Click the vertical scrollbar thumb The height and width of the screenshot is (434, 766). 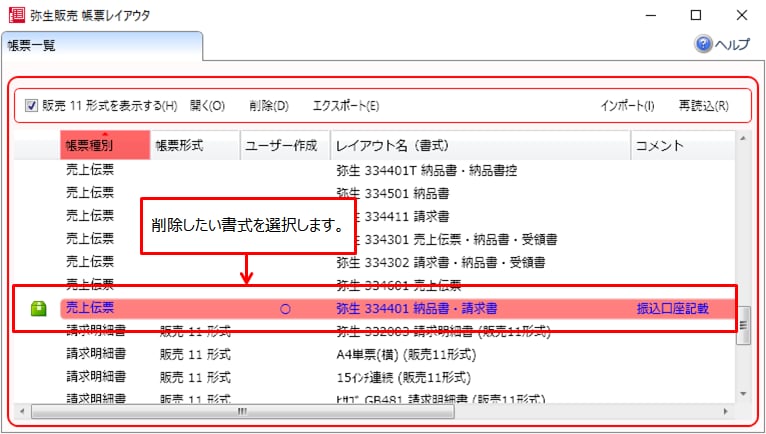(x=743, y=325)
